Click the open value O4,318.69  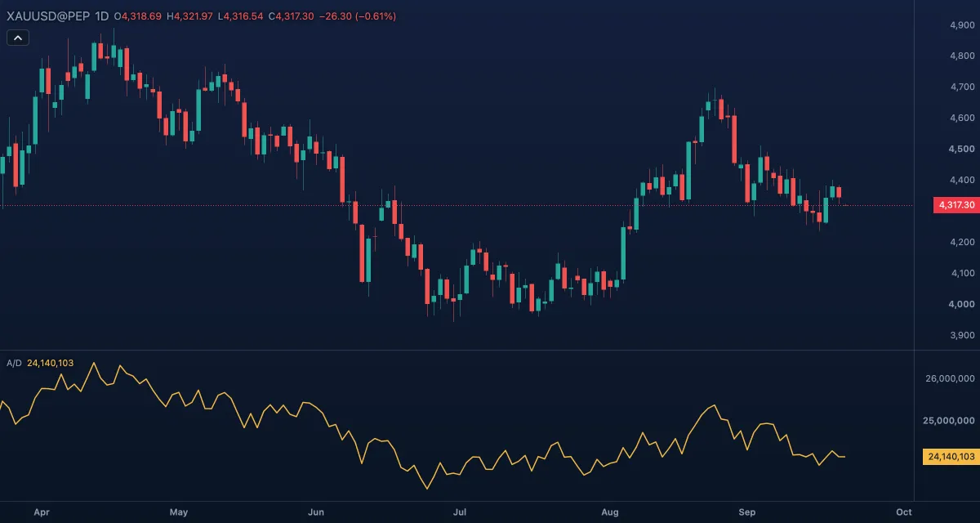tap(138, 16)
